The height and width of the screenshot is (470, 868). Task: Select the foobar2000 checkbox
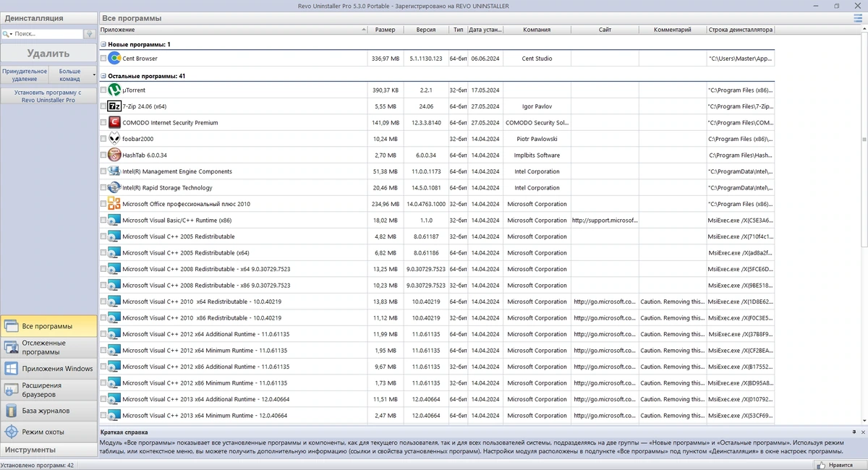pos(103,139)
